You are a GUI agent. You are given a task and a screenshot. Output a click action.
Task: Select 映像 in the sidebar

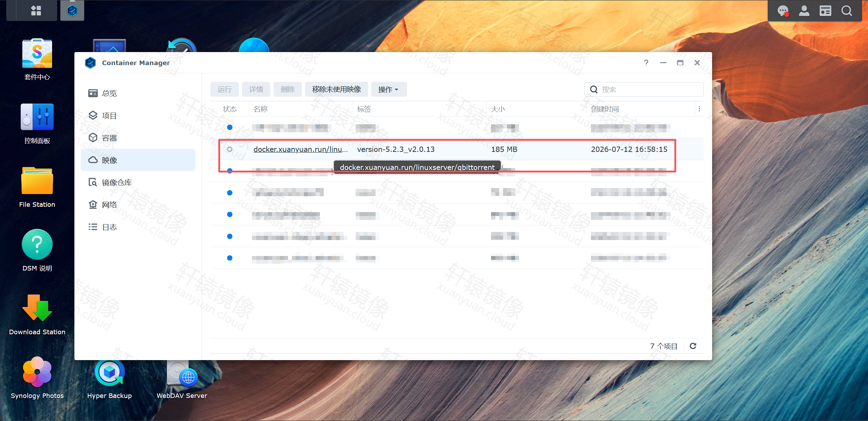pos(138,160)
